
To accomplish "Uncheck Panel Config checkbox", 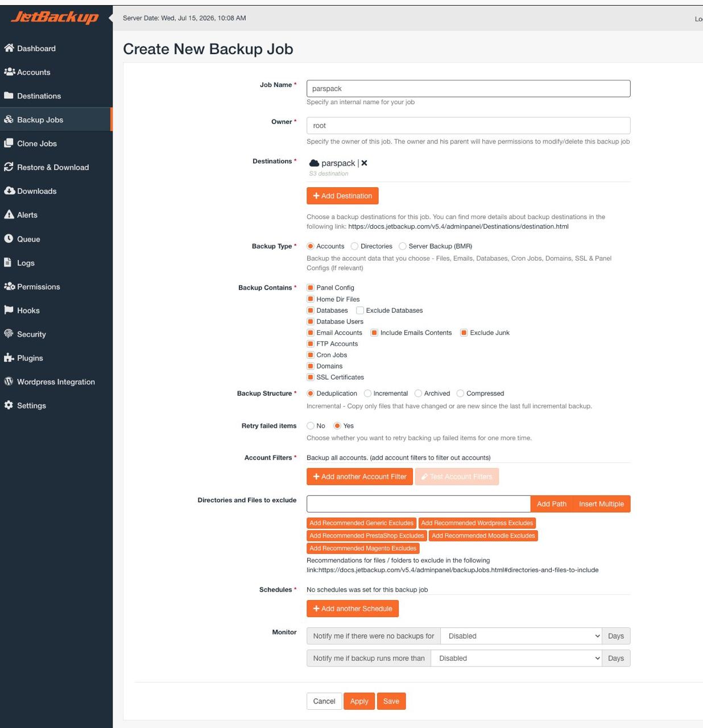I will coord(311,288).
